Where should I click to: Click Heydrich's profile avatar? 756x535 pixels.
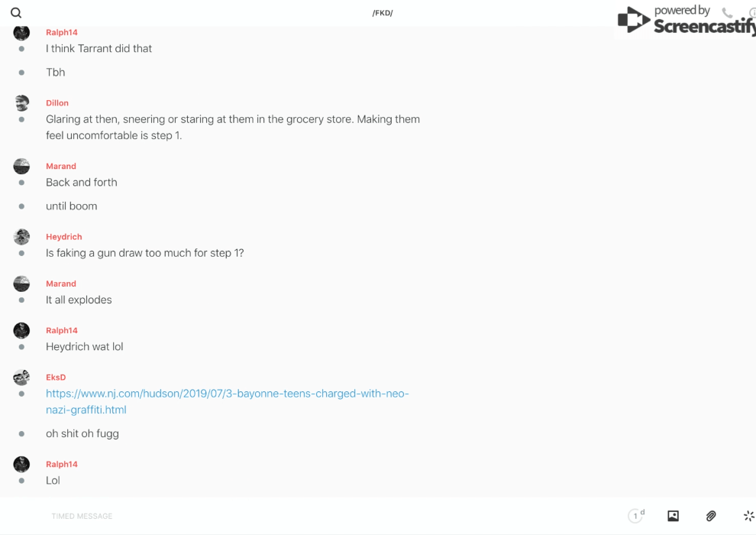coord(21,237)
